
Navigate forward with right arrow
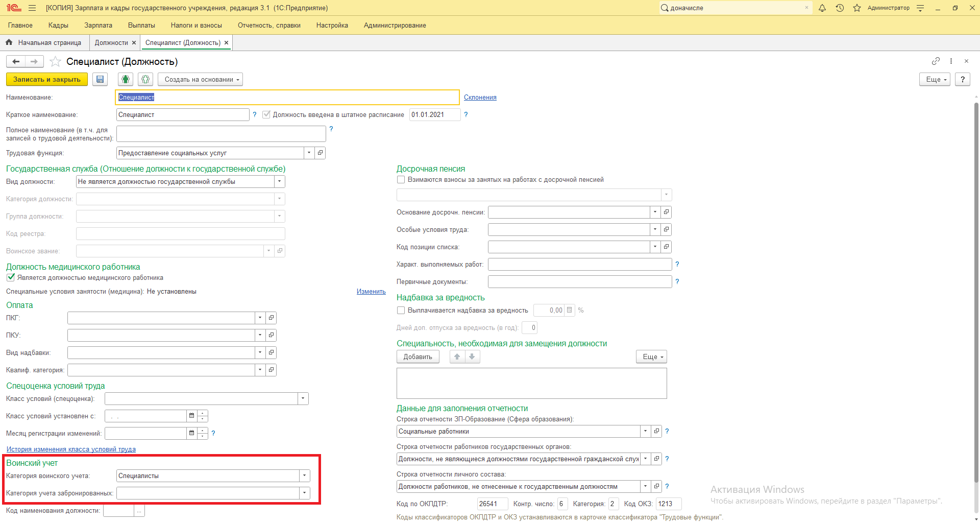click(x=34, y=62)
